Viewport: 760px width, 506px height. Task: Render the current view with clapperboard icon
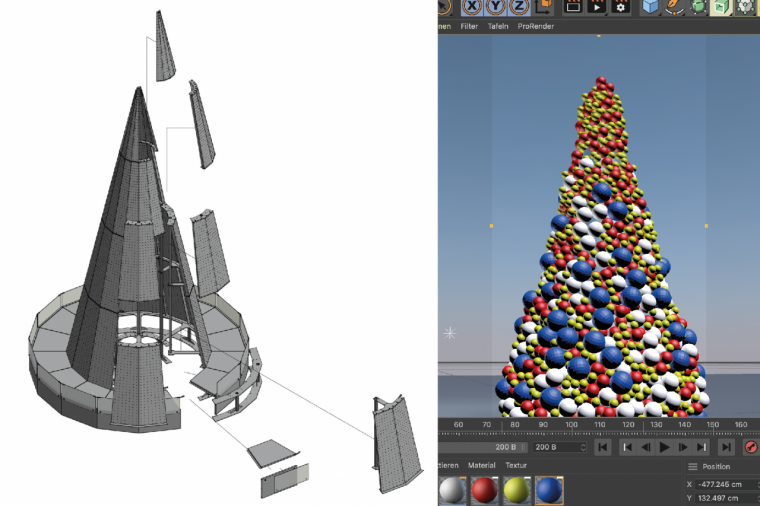[573, 6]
